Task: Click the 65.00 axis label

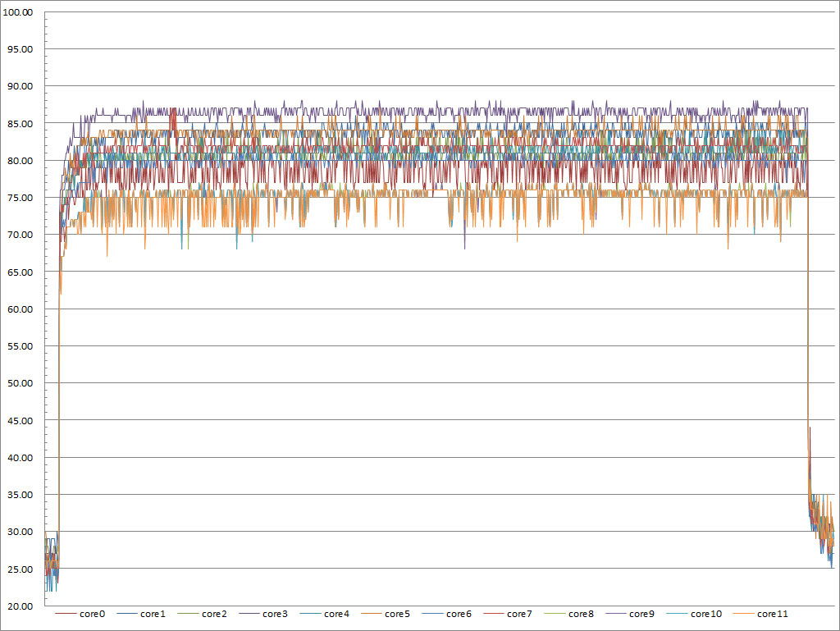Action: pyautogui.click(x=20, y=272)
